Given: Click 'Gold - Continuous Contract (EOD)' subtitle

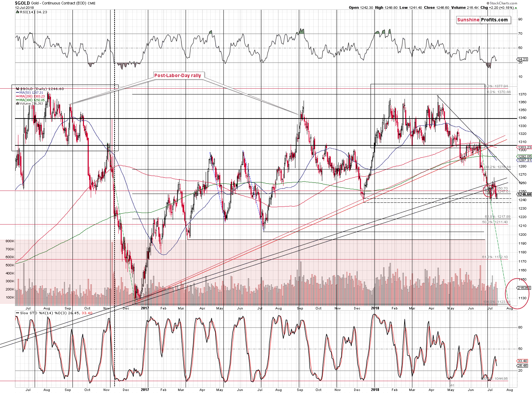Looking at the screenshot, I should coord(58,3).
